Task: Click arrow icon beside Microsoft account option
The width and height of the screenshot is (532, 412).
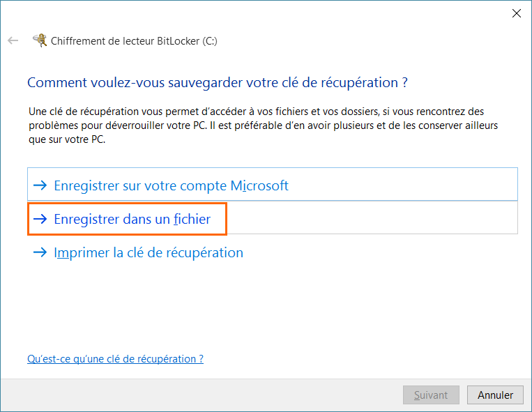Action: 40,185
